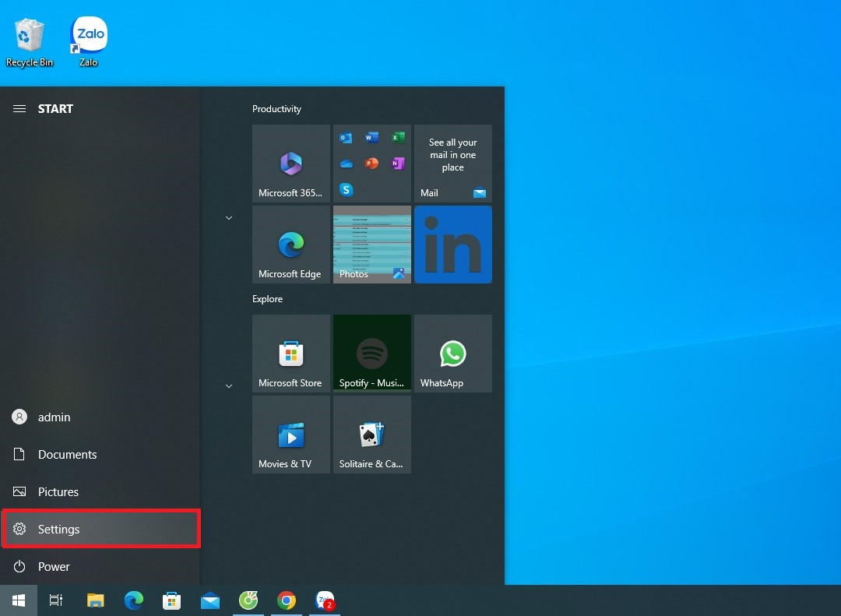Open Cốc Cốc browser from the taskbar
This screenshot has height=616, width=841.
click(x=248, y=600)
